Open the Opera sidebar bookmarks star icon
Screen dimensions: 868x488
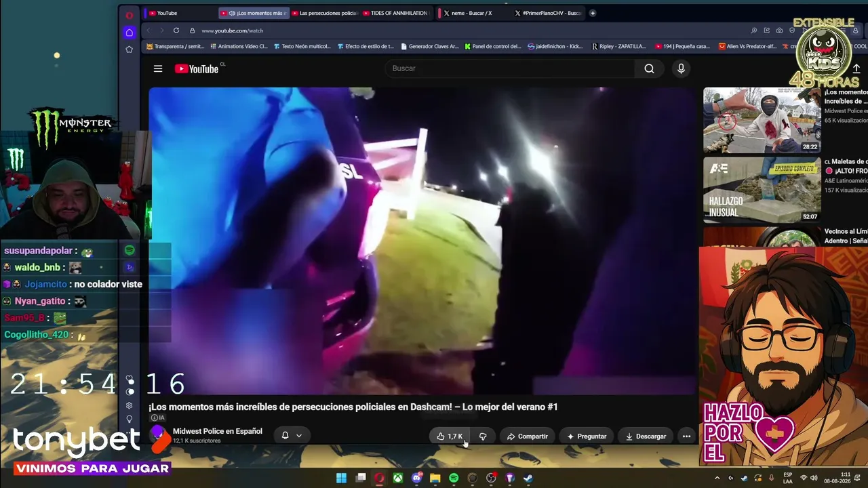point(129,49)
